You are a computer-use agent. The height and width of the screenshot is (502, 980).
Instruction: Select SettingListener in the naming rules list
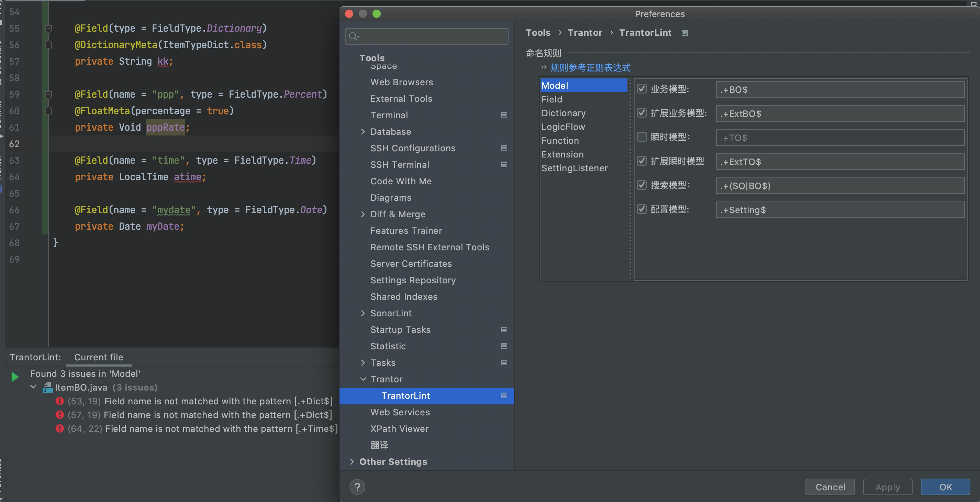583,168
